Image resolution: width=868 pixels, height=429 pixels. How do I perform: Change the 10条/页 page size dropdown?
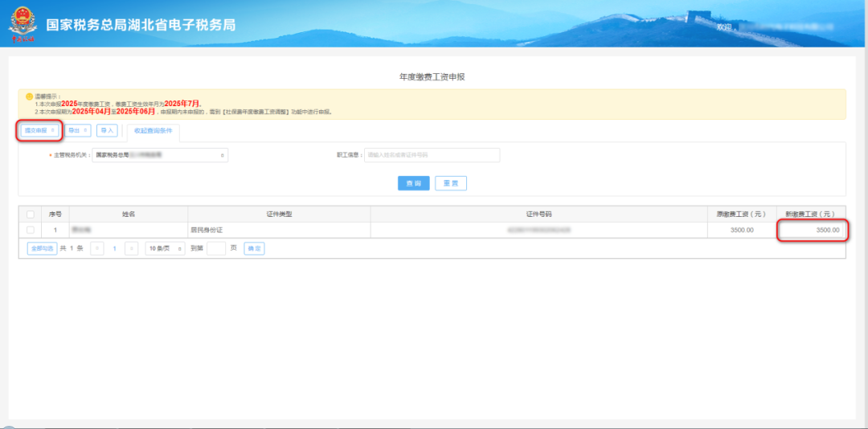pyautogui.click(x=164, y=249)
